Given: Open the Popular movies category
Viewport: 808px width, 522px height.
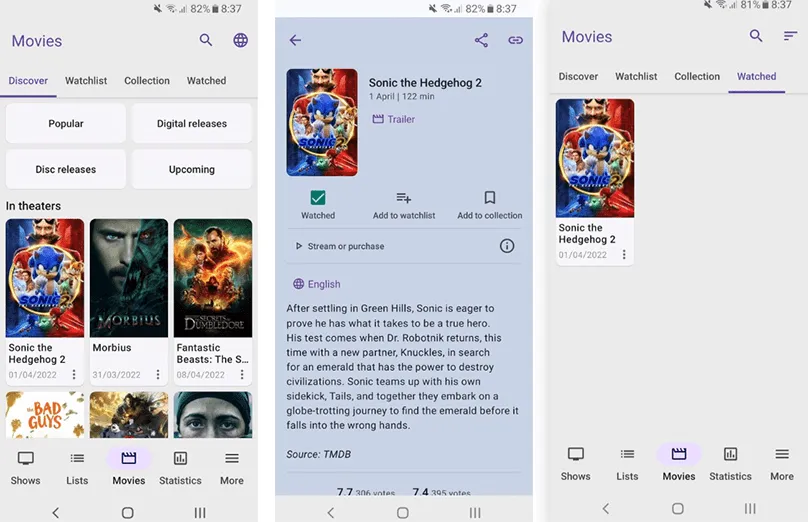Looking at the screenshot, I should 65,124.
